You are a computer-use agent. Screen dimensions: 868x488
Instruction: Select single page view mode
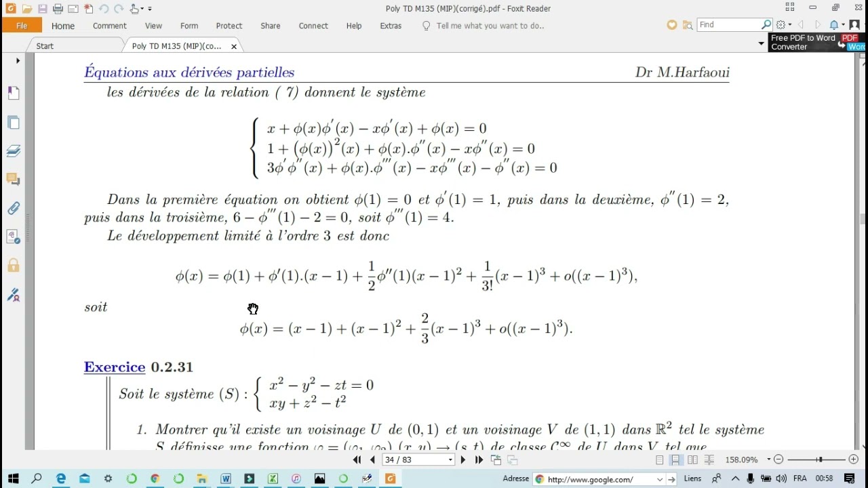660,460
